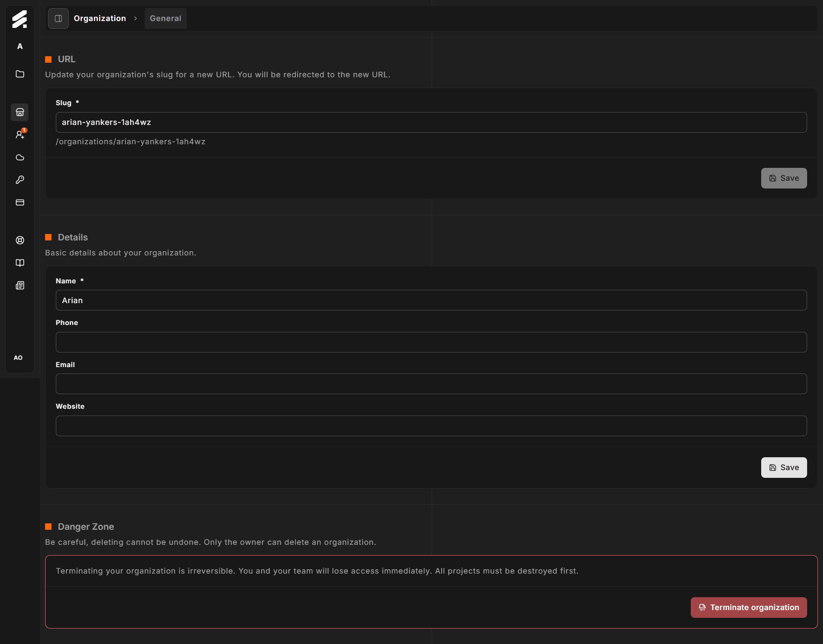Screen dimensions: 823x644
Task: Click the URL section heading
Action: 67,59
